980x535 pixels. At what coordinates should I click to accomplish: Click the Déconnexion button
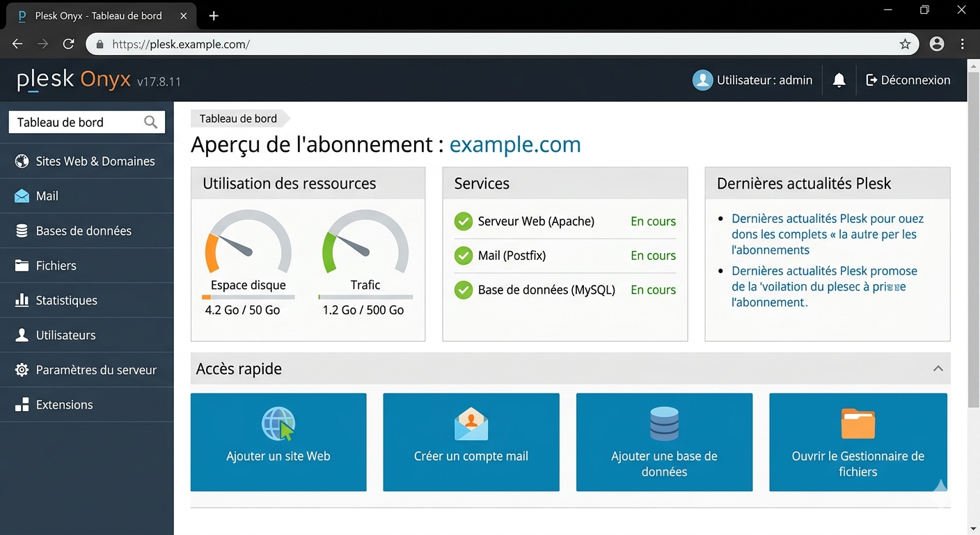pos(908,80)
